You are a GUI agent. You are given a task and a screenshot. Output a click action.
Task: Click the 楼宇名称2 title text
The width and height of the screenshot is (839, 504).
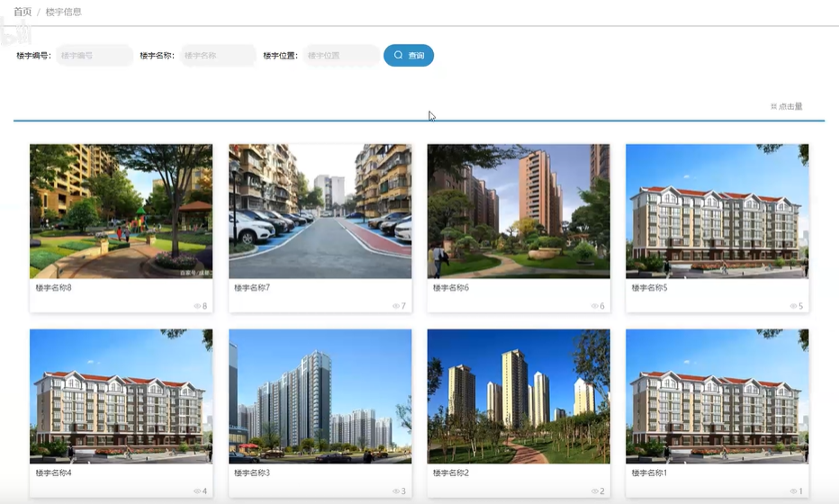(451, 472)
